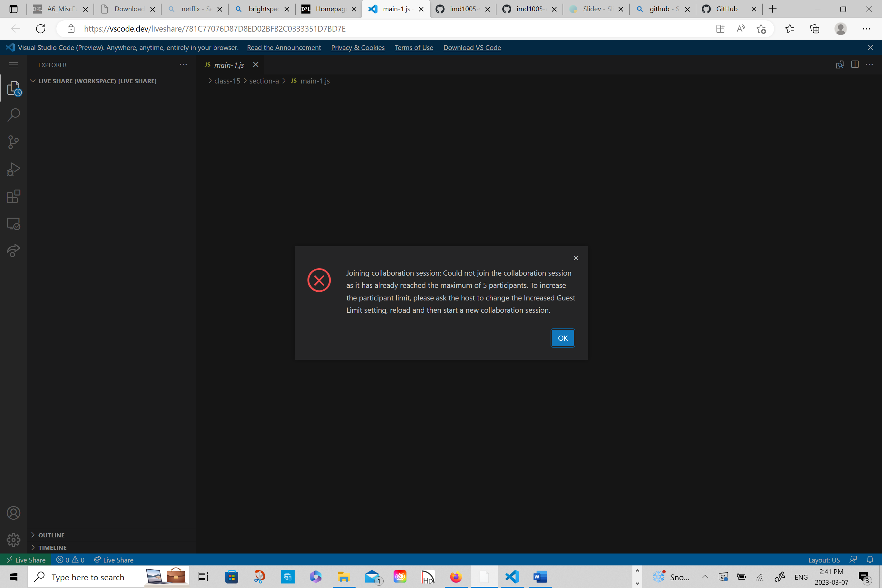Click OK to dismiss the error dialog
The height and width of the screenshot is (588, 882).
coord(562,338)
